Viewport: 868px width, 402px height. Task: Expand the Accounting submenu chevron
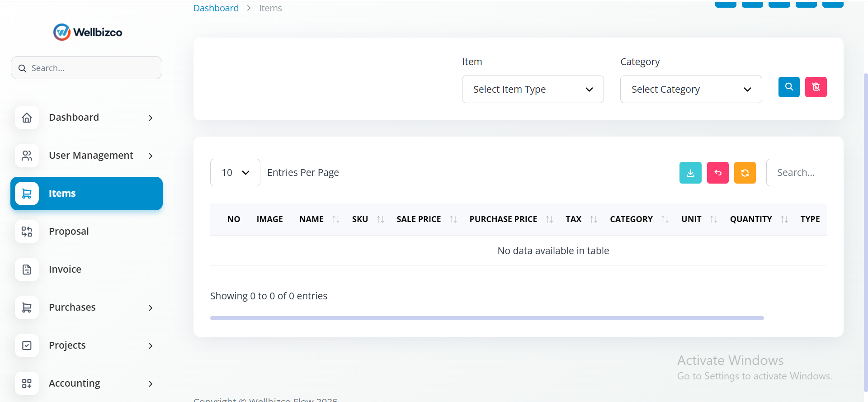[151, 384]
